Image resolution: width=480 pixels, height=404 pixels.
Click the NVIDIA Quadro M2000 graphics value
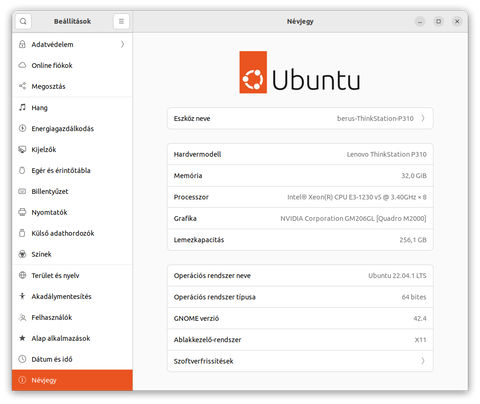[353, 218]
